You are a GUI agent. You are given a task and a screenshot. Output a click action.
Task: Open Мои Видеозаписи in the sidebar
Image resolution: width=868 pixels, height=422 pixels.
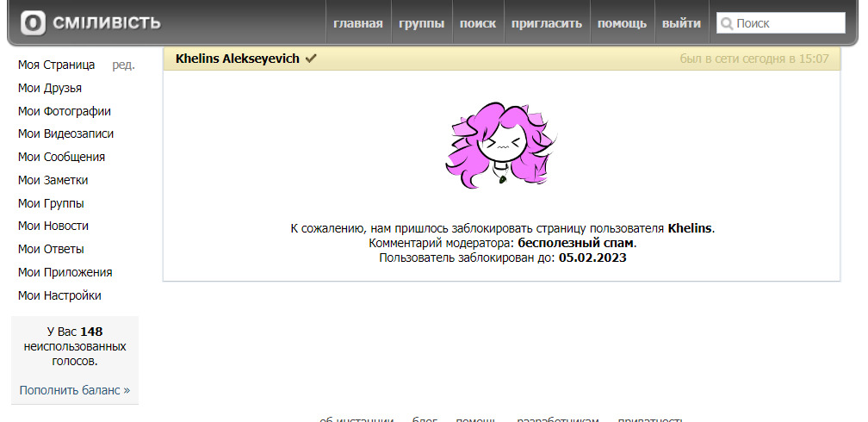tap(65, 134)
